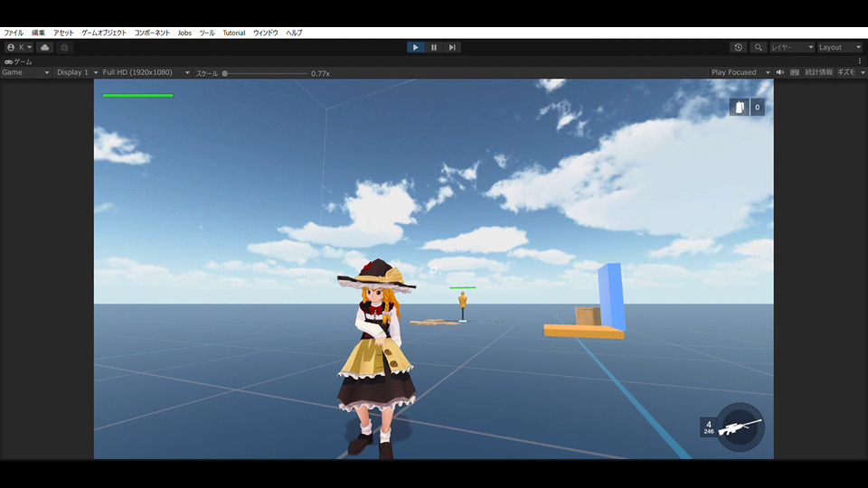Click the grenade count icon in game
The image size is (868, 488).
pos(740,108)
